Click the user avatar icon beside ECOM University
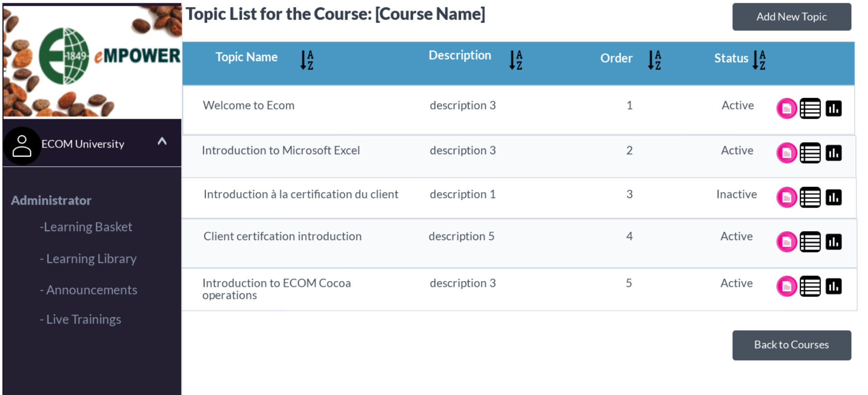 point(22,146)
